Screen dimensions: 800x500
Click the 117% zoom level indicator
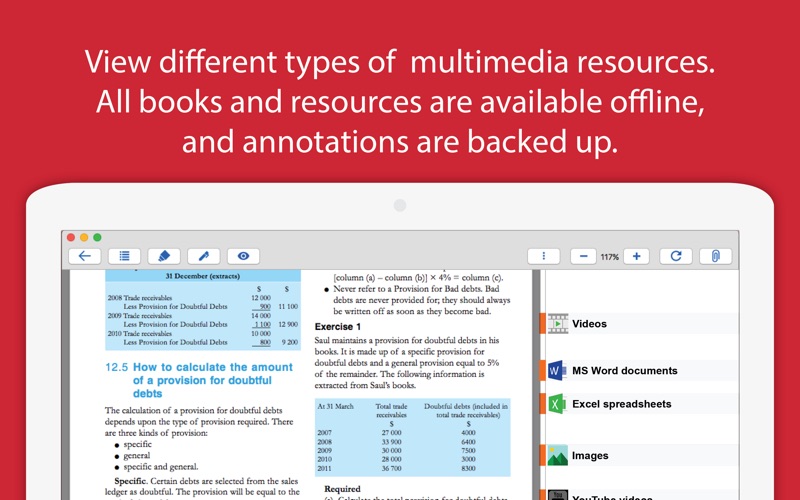point(610,257)
